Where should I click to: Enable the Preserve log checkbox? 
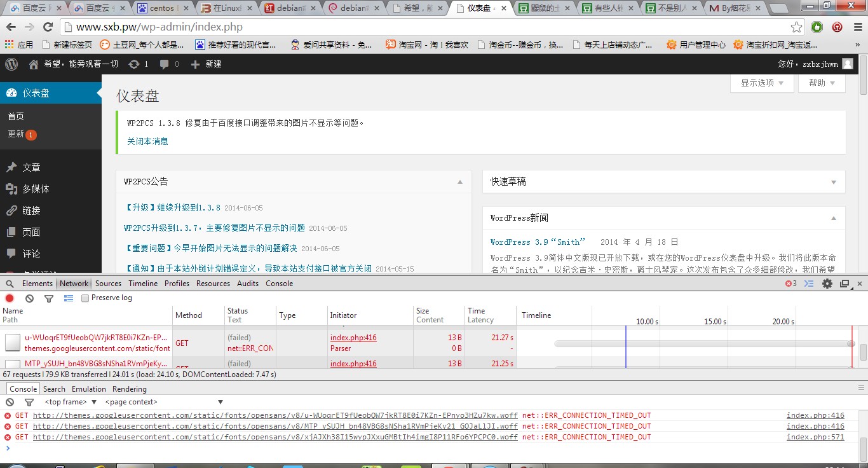(85, 298)
